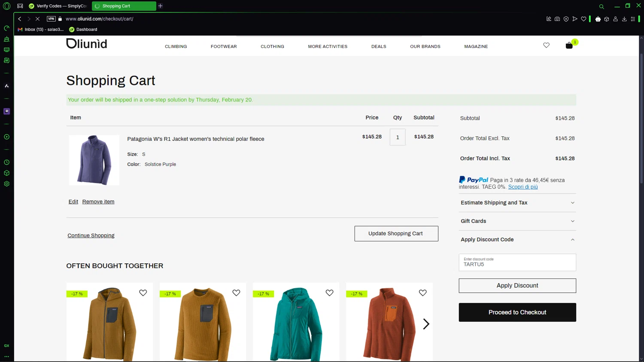View site security lock information

[x=60, y=19]
